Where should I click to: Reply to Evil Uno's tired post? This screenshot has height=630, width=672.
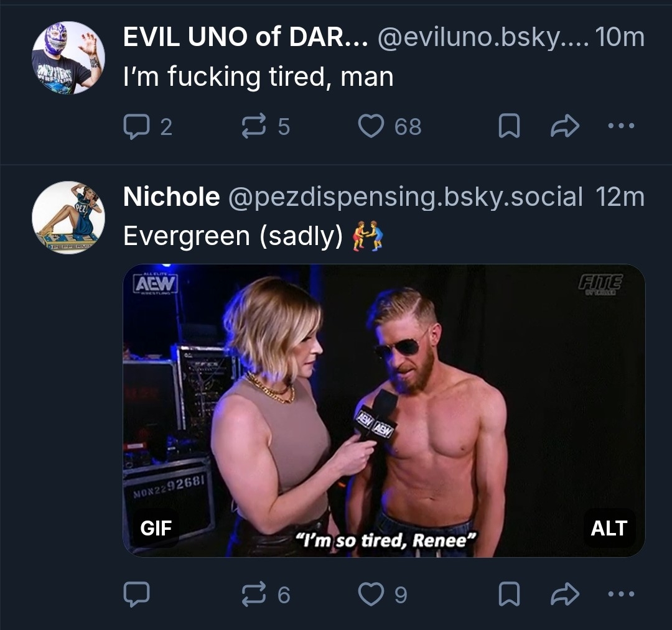[136, 127]
